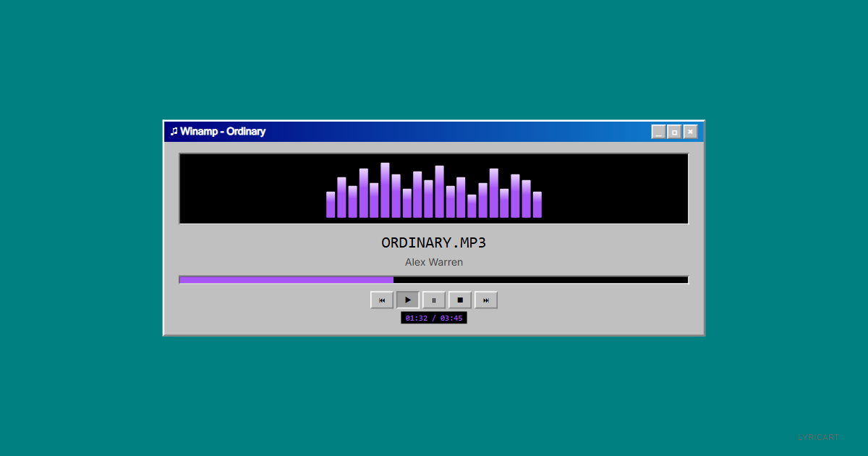Minimize the Winamp window
The height and width of the screenshot is (456, 868).
pos(658,131)
